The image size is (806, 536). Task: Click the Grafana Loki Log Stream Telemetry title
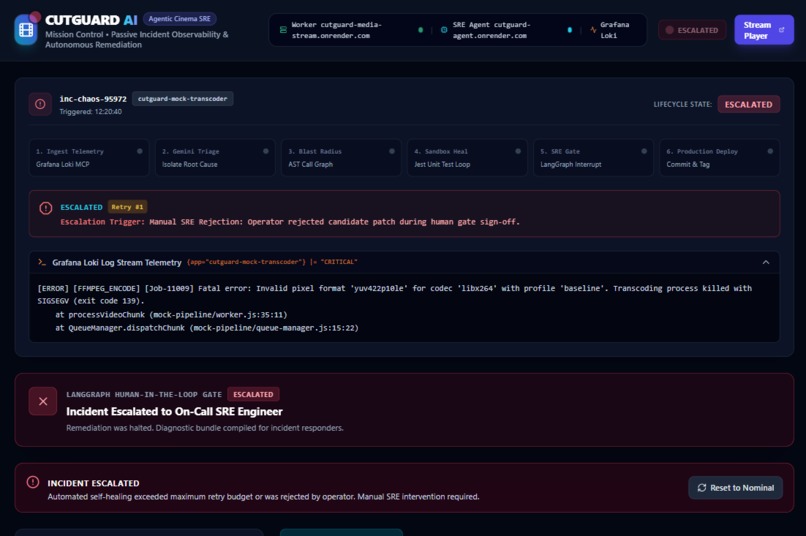click(x=117, y=263)
